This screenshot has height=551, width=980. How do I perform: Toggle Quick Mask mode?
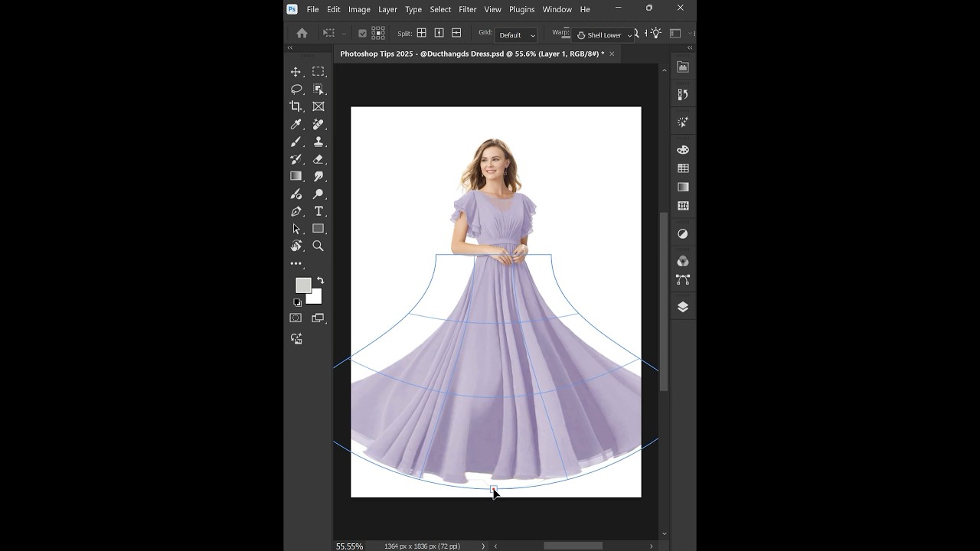[296, 318]
